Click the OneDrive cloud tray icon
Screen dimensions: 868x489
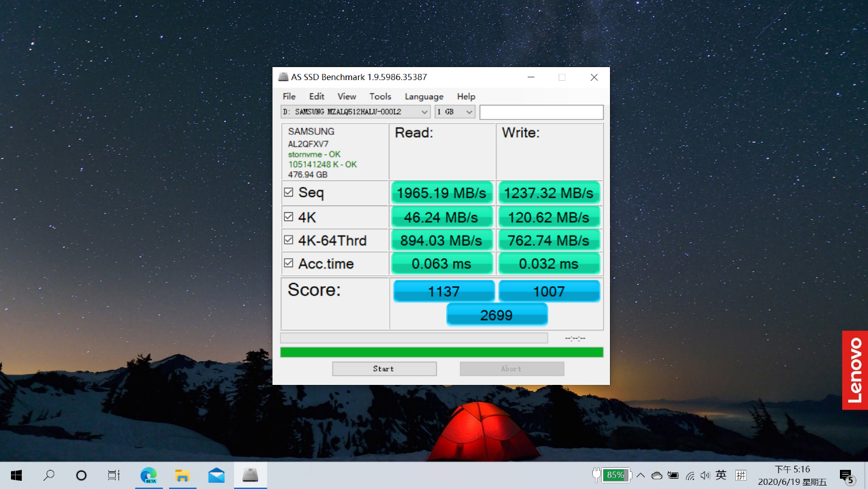click(x=656, y=475)
